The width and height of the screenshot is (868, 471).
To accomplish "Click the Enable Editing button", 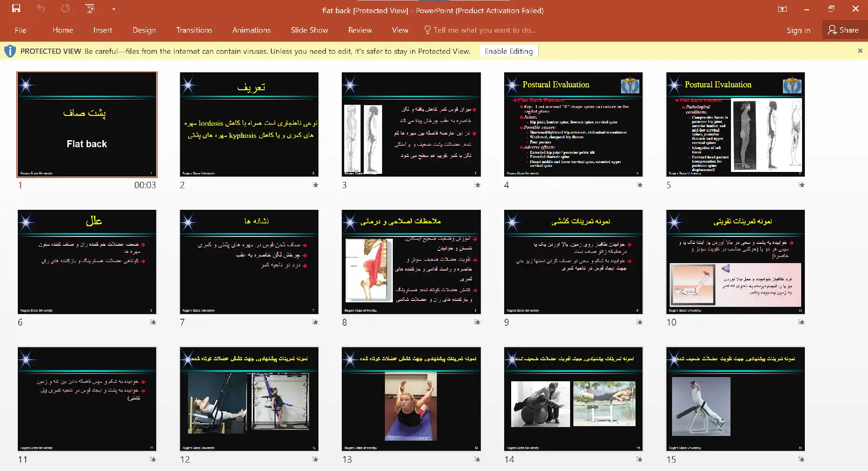I will [508, 51].
